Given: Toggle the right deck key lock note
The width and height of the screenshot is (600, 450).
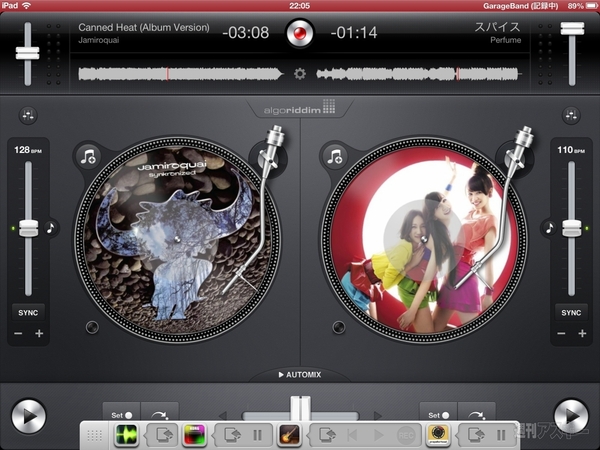Looking at the screenshot, I should click(549, 228).
